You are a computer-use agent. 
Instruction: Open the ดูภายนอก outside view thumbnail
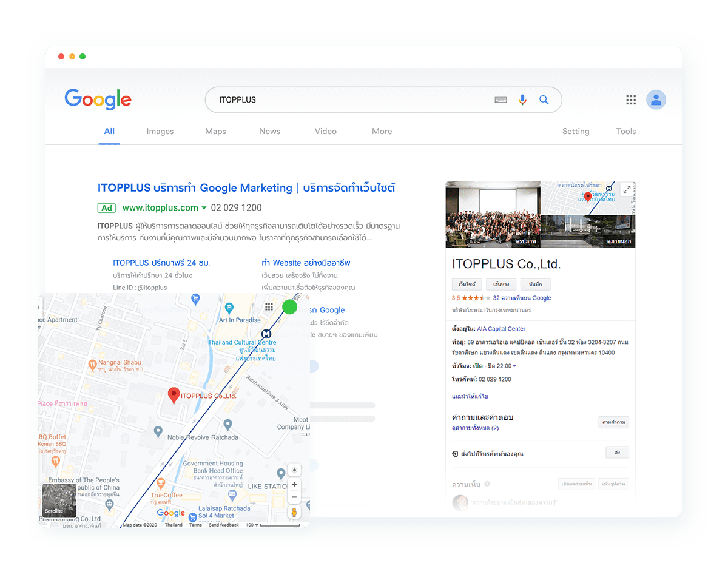pyautogui.click(x=588, y=231)
